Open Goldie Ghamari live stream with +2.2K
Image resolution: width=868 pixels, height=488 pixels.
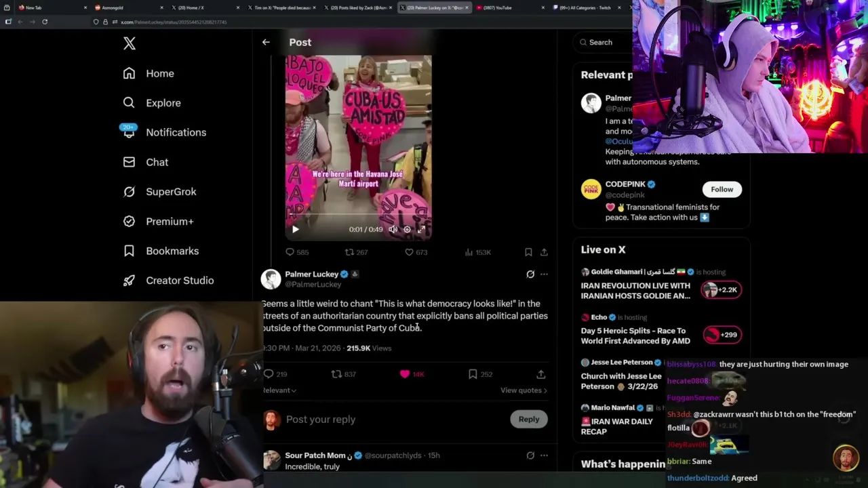click(661, 285)
